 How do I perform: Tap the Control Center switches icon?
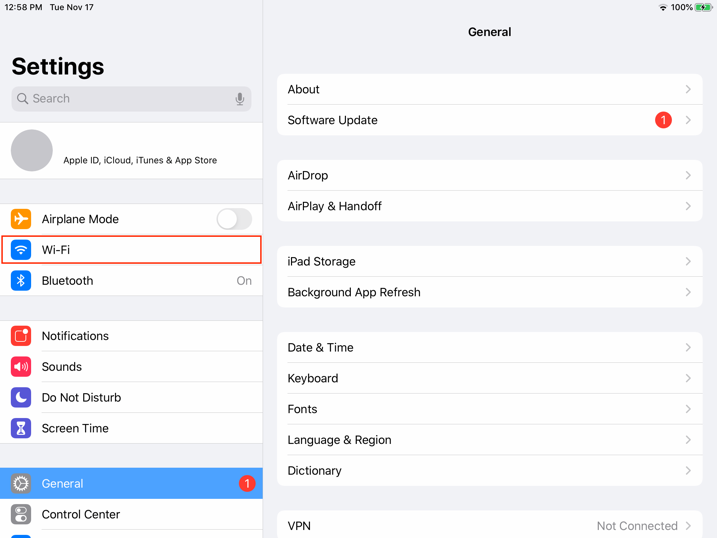(x=21, y=514)
